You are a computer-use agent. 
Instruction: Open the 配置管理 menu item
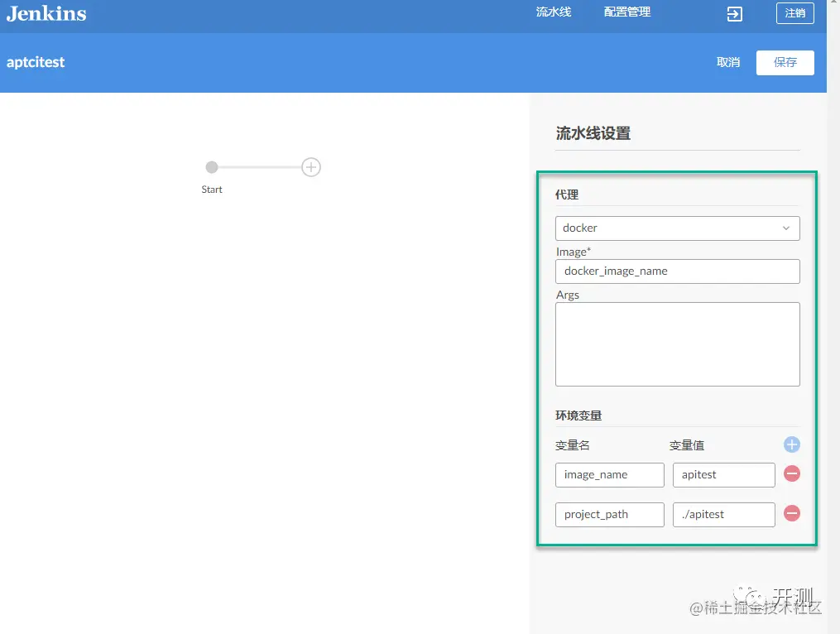[626, 12]
